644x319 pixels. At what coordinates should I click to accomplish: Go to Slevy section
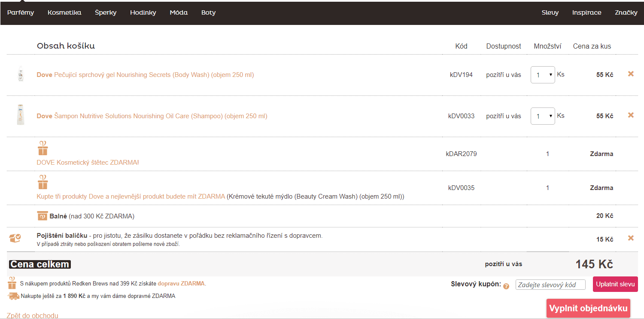[x=550, y=12]
